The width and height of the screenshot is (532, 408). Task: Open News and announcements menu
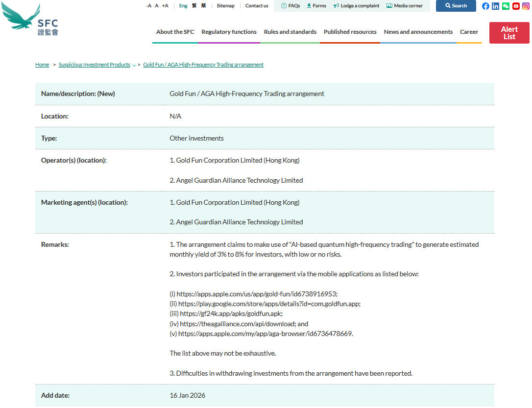(x=418, y=32)
